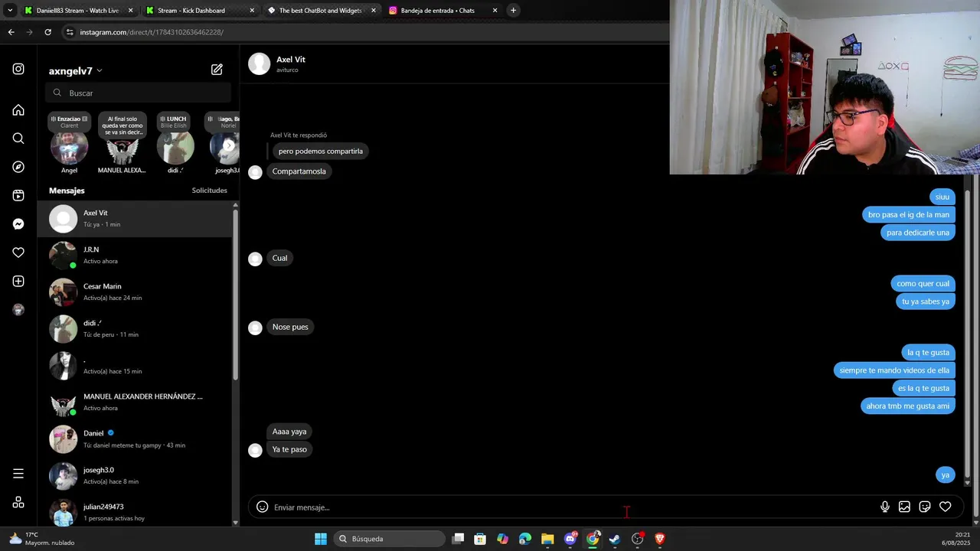Open profile avatar in sidebar
The width and height of the screenshot is (980, 551).
[18, 310]
